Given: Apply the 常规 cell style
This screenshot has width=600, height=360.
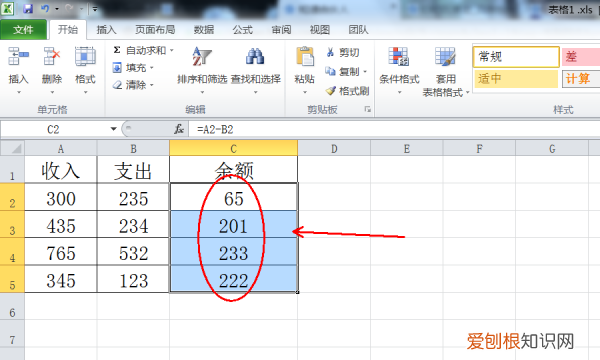Looking at the screenshot, I should [x=516, y=57].
